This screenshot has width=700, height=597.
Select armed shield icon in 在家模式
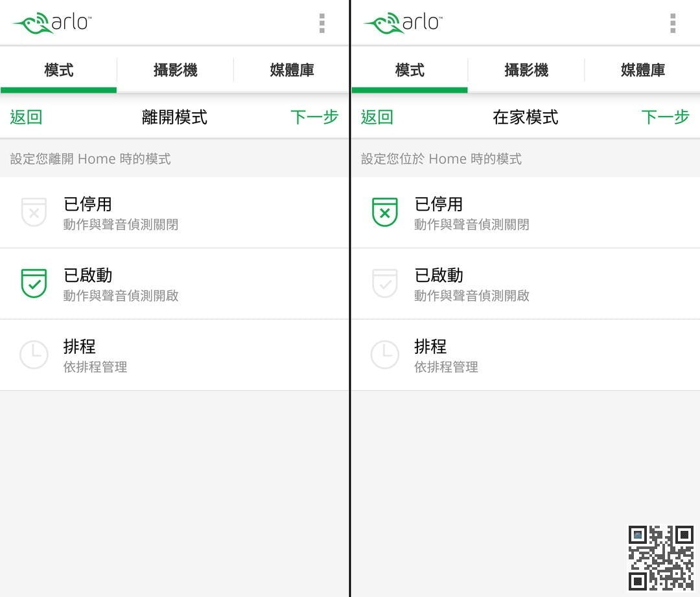click(385, 283)
